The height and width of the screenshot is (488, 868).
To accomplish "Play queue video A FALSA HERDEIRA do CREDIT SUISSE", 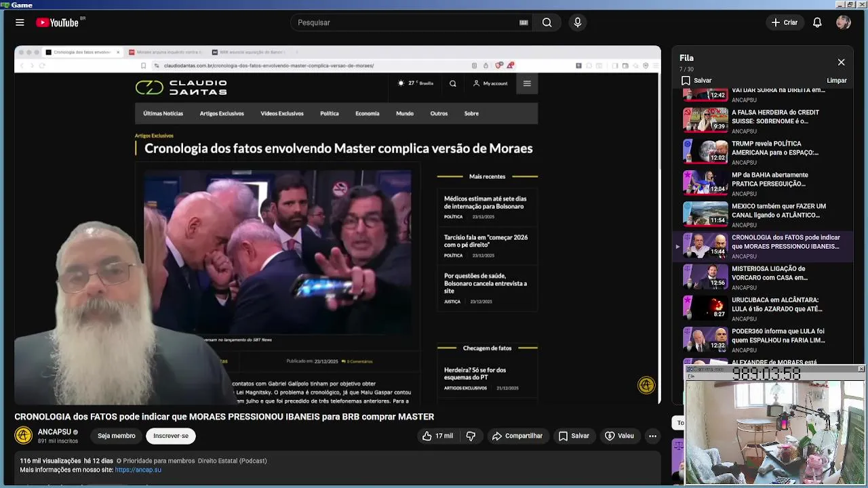I will click(x=763, y=121).
